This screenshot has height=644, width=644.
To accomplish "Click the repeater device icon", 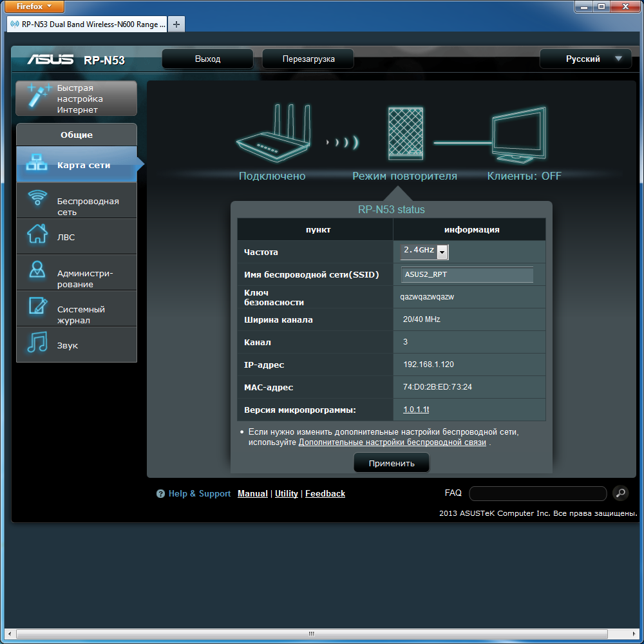I will [405, 133].
